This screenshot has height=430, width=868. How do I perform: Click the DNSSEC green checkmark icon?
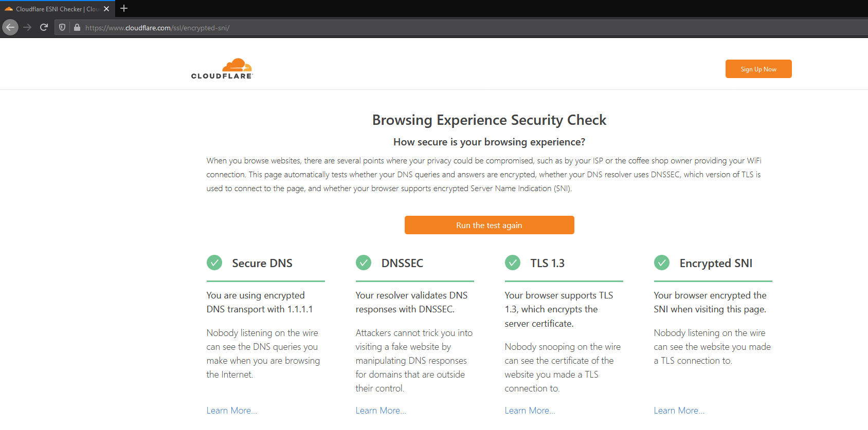pos(364,263)
